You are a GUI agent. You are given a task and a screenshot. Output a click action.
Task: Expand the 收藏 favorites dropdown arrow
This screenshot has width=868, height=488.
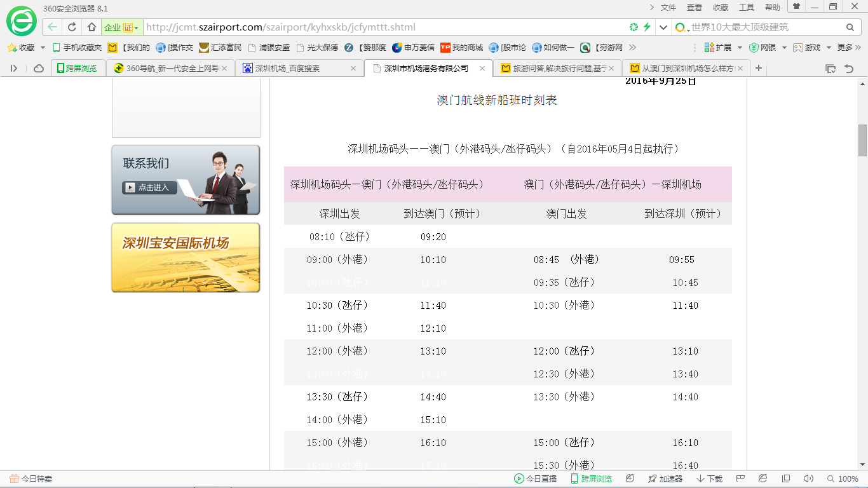tap(43, 48)
